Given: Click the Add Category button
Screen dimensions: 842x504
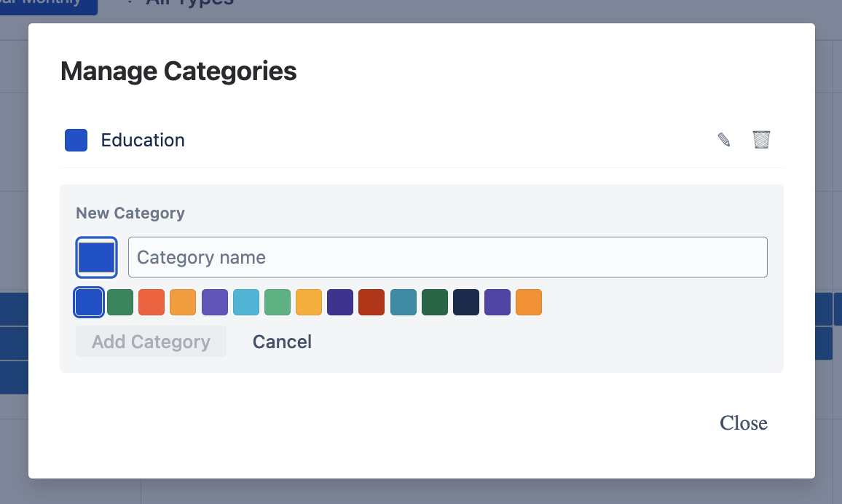Looking at the screenshot, I should tap(151, 341).
